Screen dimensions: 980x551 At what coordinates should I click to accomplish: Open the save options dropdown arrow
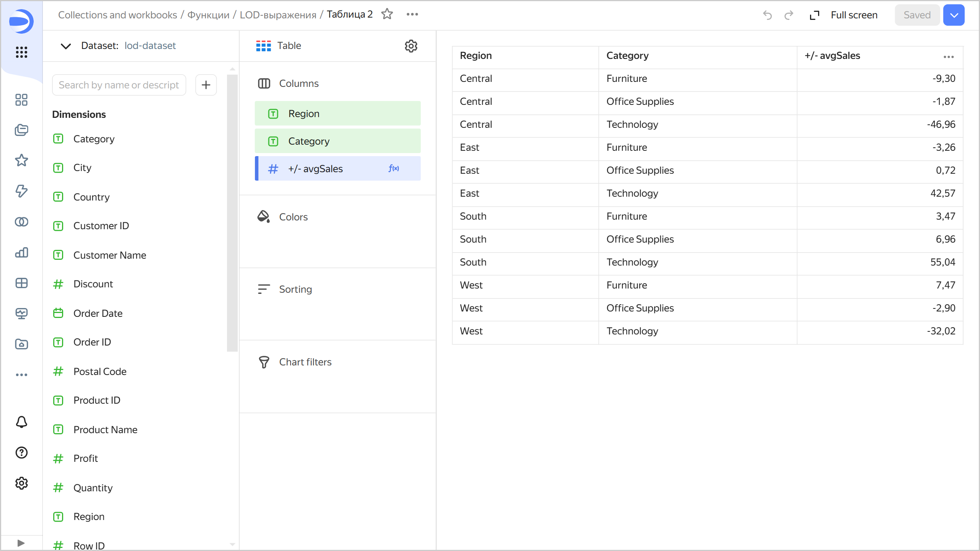click(x=954, y=15)
